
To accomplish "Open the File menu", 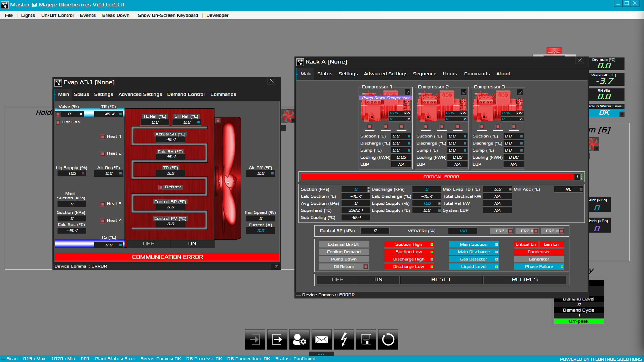I will pos(9,15).
